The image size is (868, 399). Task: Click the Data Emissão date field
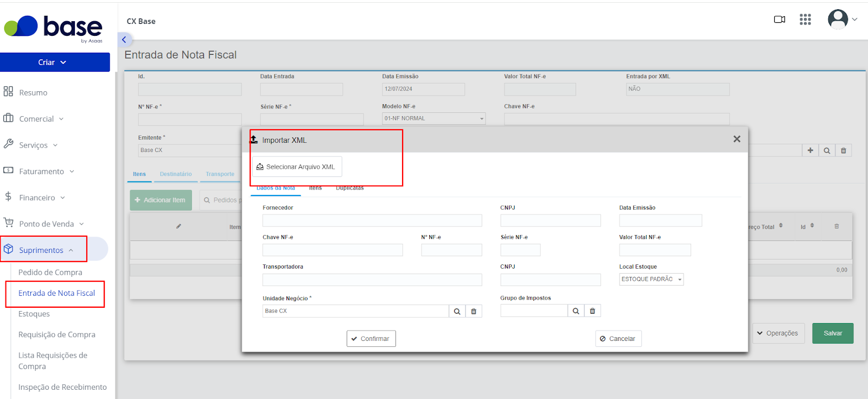[423, 89]
